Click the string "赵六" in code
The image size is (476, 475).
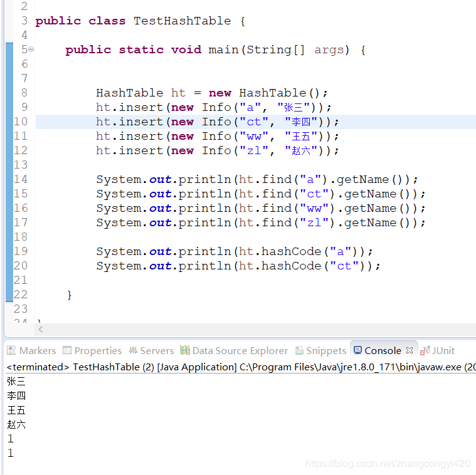[301, 150]
